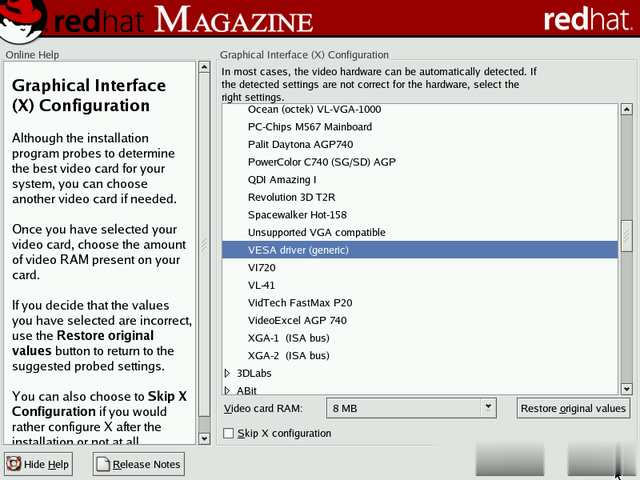Select VESA driver (generic) in list
The width and height of the screenshot is (640, 480).
pyautogui.click(x=420, y=250)
